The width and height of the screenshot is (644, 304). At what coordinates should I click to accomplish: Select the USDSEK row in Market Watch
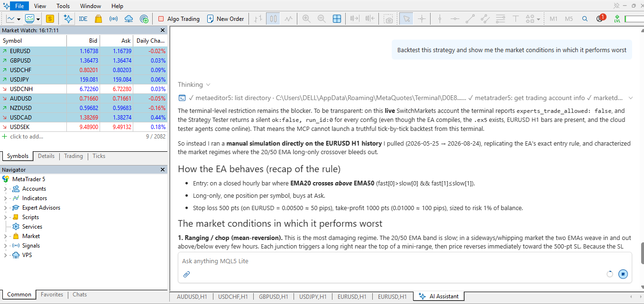click(x=84, y=127)
